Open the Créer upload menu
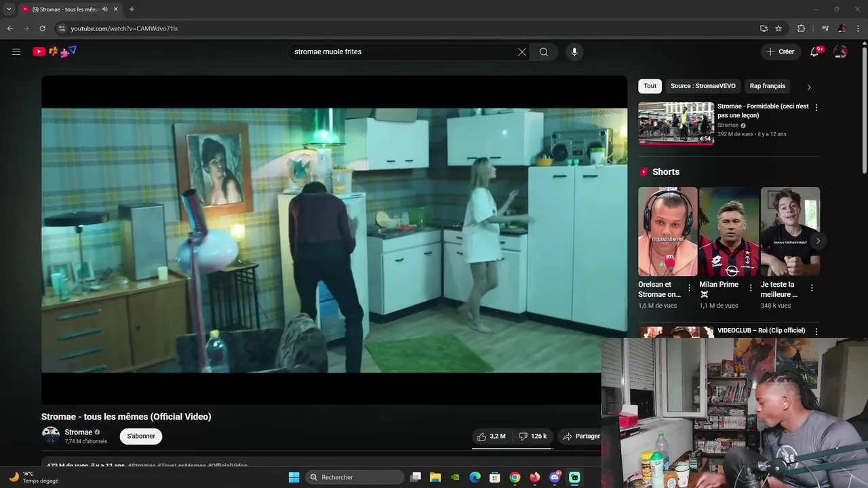Screen dimensions: 868x488 780,52
